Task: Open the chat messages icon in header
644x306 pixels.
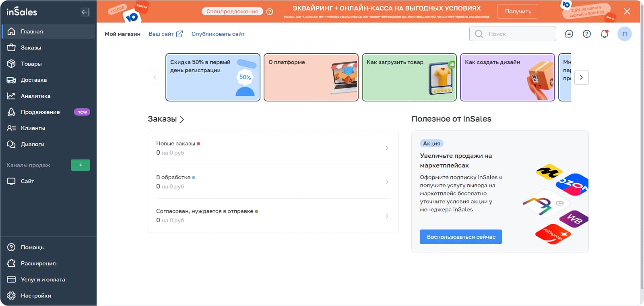Action: (x=569, y=34)
